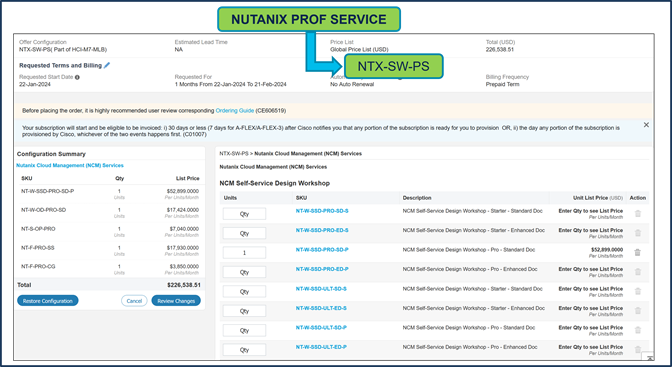Click $7,040.0000 price for NT-S-OP-PRO
Image resolution: width=672 pixels, height=367 pixels.
184,229
